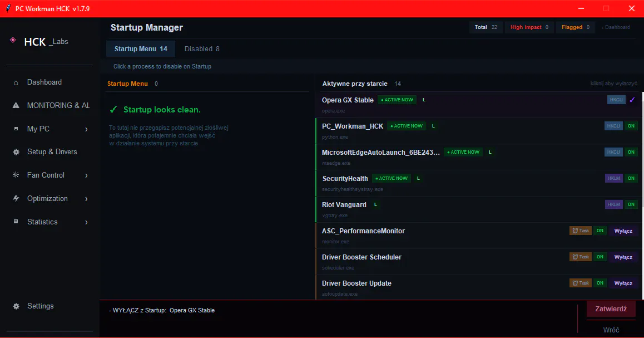Screen dimensions: 644x338
Task: Open Settings in the sidebar
Action: 40,306
